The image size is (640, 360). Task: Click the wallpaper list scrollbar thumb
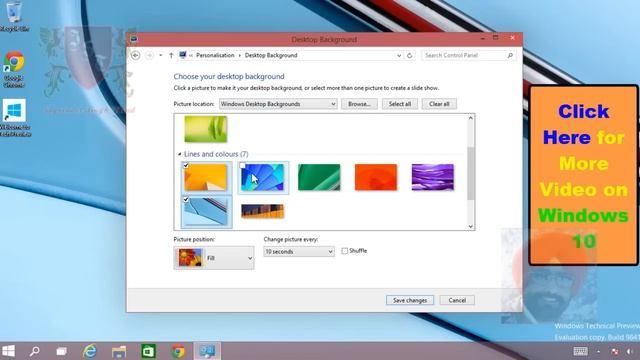[471, 173]
